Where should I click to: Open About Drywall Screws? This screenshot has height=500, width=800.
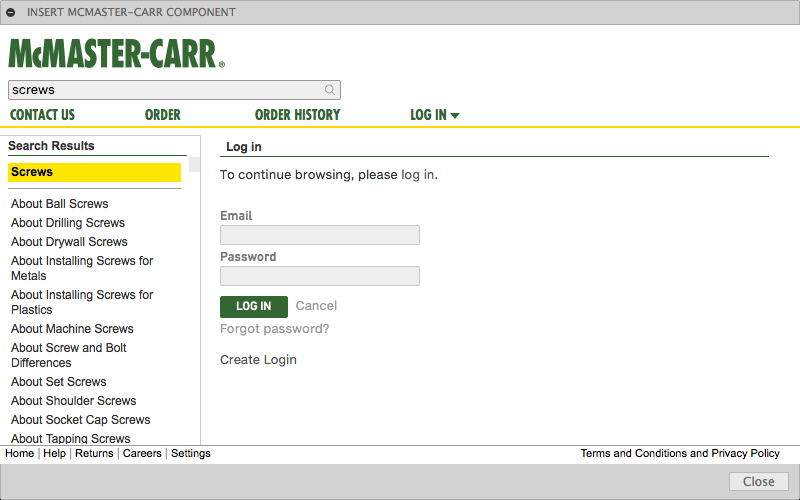pos(69,241)
